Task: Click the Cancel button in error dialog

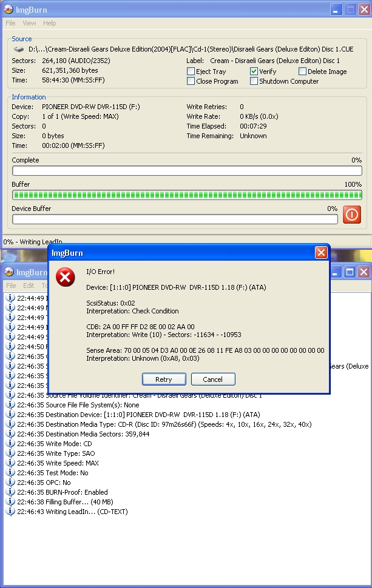Action: coord(213,379)
